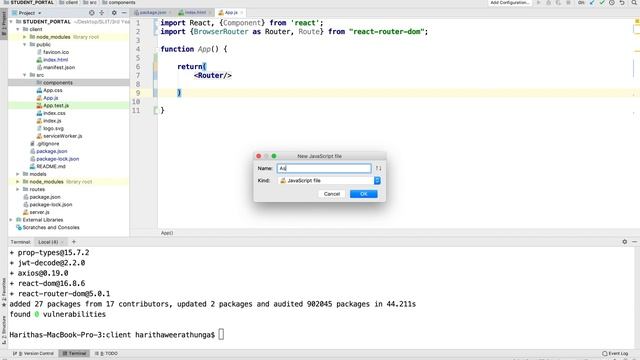Click the green Commit checkmark icon

pos(602,3)
